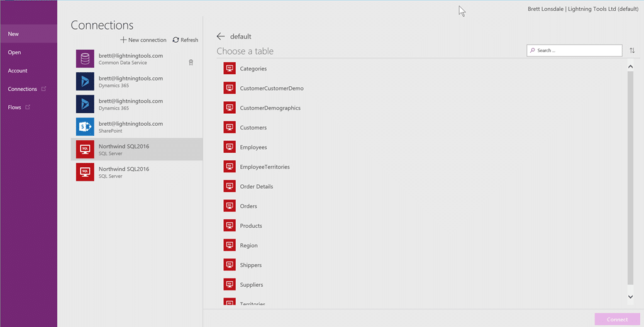Click the Brett Lonsdale account label
The height and width of the screenshot is (327, 644).
coord(583,9)
